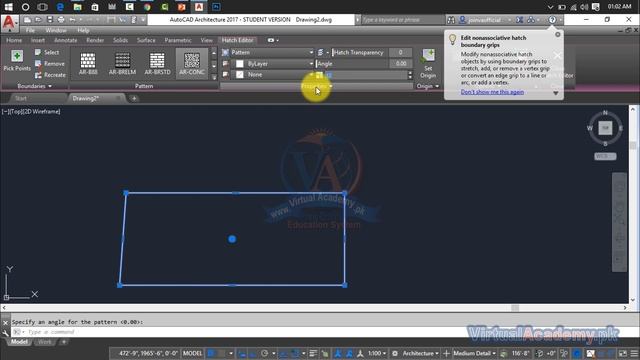Choose Select boundary objects tool

pos(47,52)
